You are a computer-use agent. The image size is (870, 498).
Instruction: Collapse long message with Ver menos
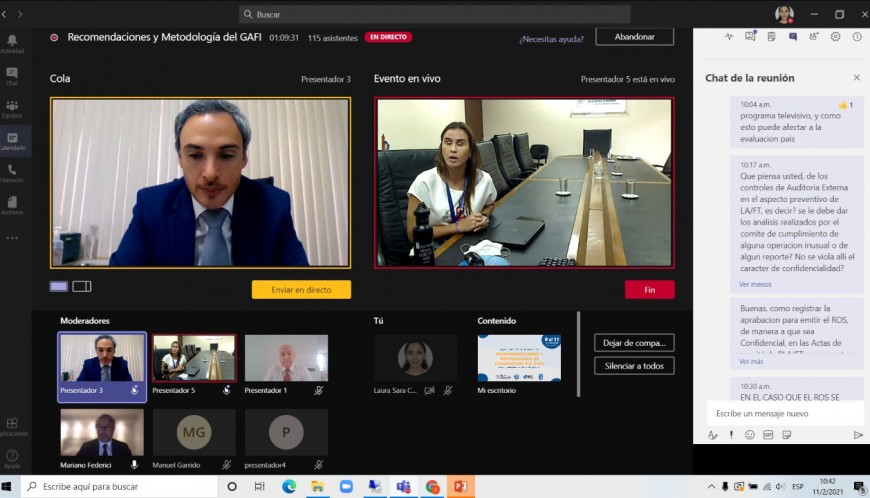point(755,284)
